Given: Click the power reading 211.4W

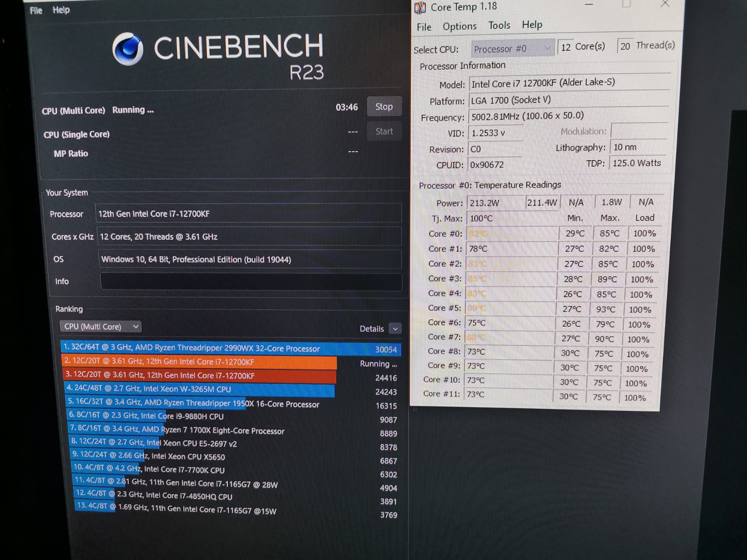Looking at the screenshot, I should [543, 203].
